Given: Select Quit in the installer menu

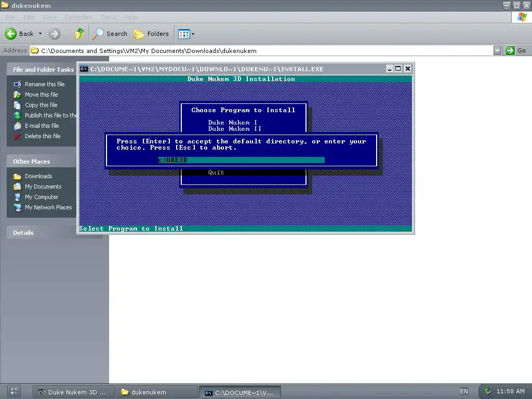Looking at the screenshot, I should (216, 172).
